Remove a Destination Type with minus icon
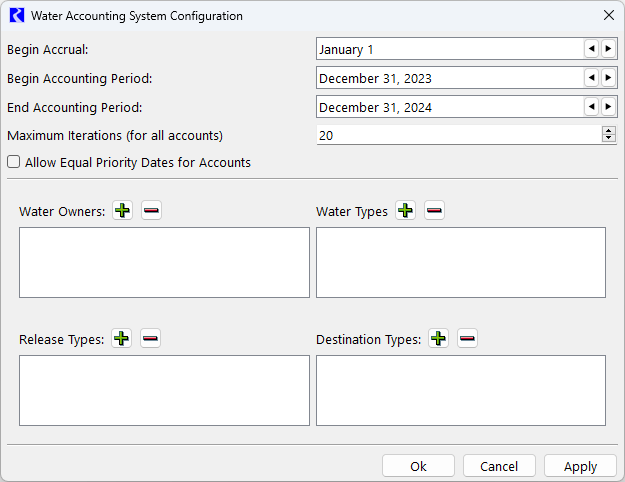Viewport: 625px width, 482px height. tap(467, 339)
